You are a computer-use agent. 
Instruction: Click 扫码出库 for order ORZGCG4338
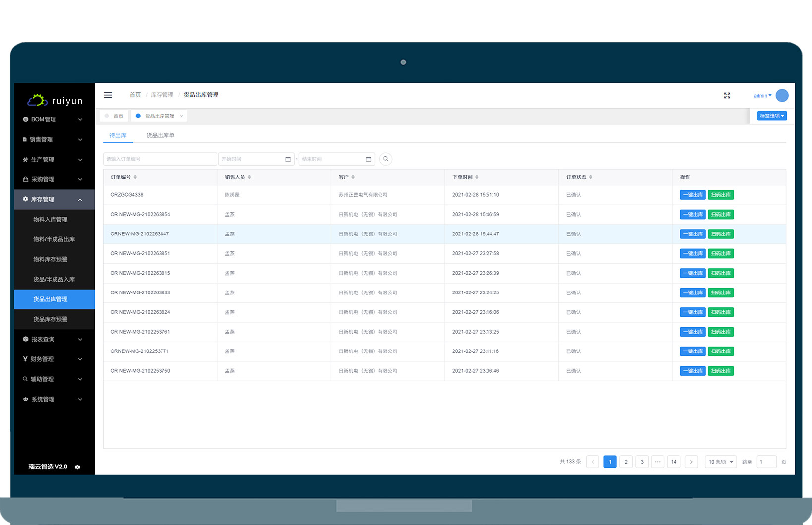tap(721, 195)
